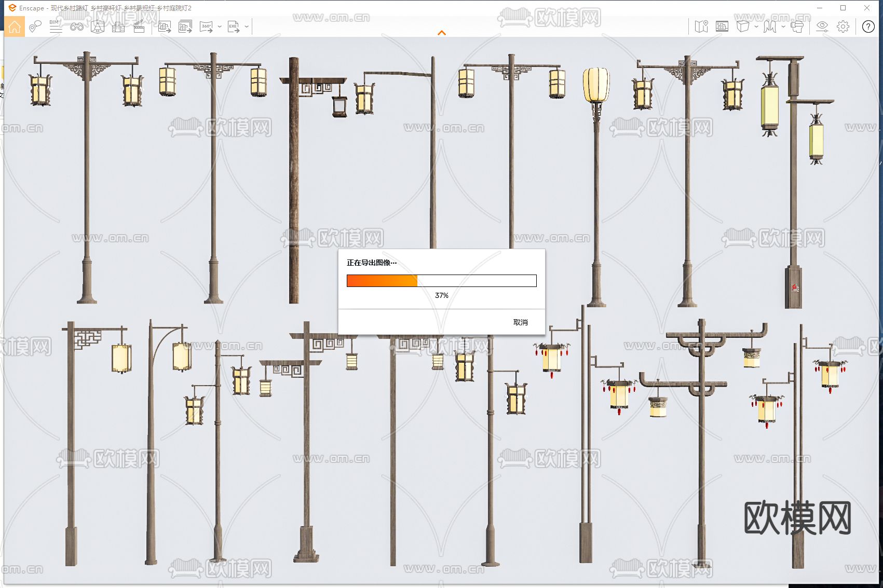Click the EXE standalone export icon
Screen dimensions: 883x588
pyautogui.click(x=234, y=26)
